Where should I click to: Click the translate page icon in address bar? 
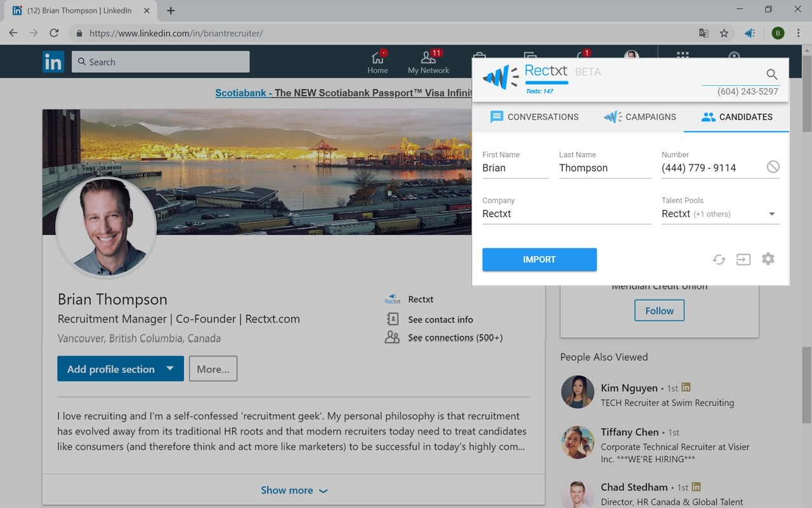pyautogui.click(x=704, y=33)
